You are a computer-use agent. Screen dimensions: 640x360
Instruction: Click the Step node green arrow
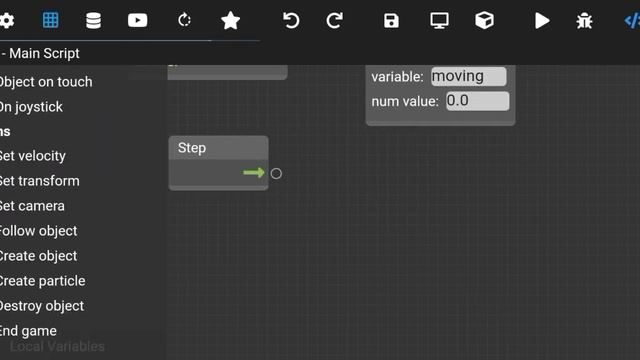253,173
